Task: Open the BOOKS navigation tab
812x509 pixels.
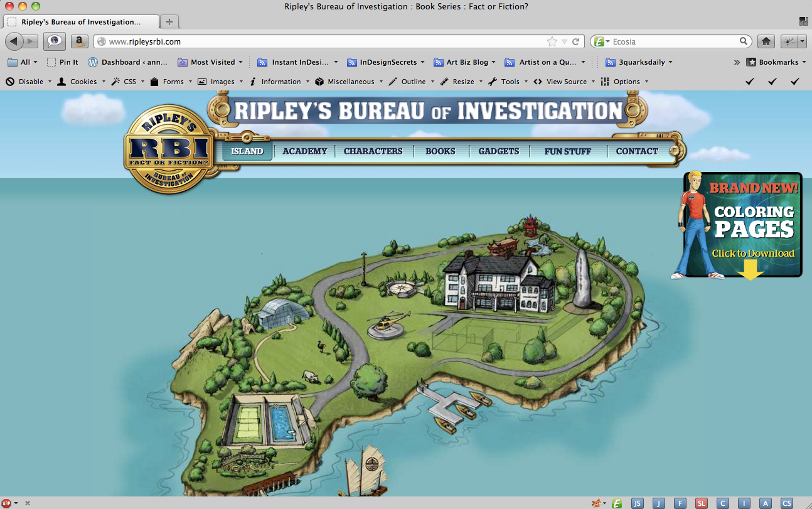Action: tap(441, 151)
